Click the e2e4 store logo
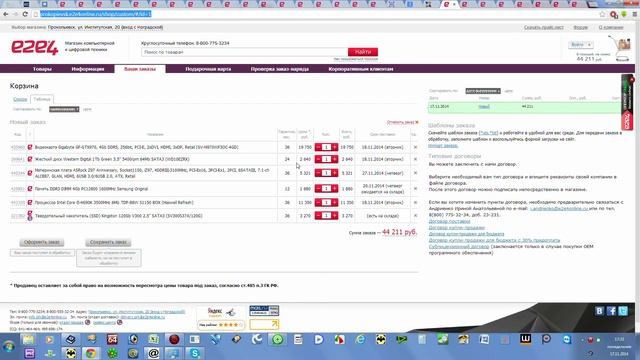This screenshot has width=640, height=360. click(x=34, y=47)
